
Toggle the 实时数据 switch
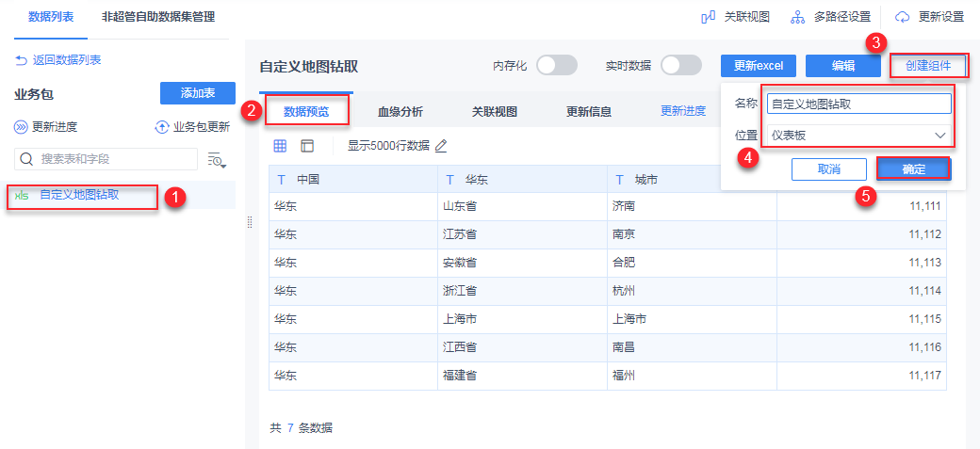pyautogui.click(x=681, y=65)
